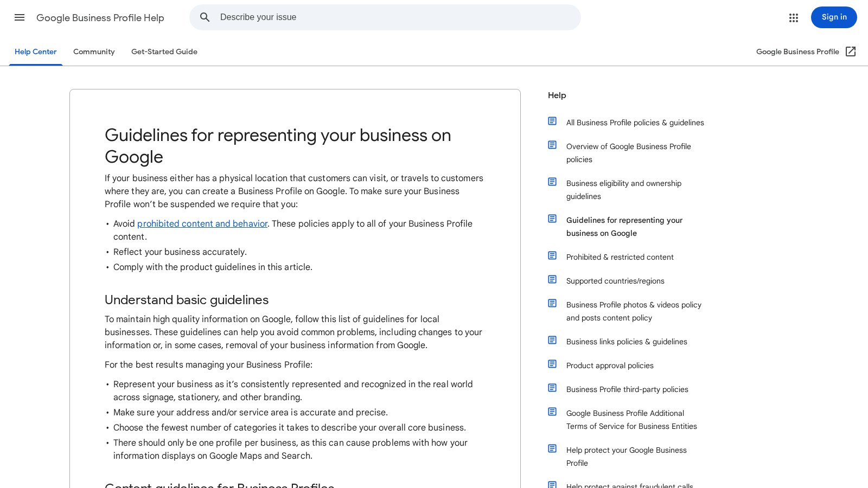Open Additional Terms of Service for Business Entities

pyautogui.click(x=631, y=420)
